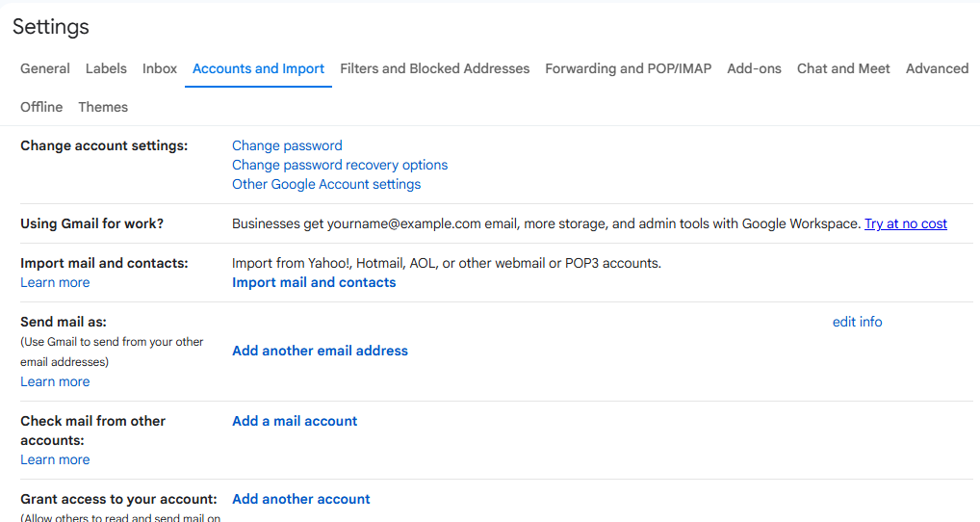Switch to the Labels tab
Viewport: 980px width, 522px height.
(x=106, y=68)
